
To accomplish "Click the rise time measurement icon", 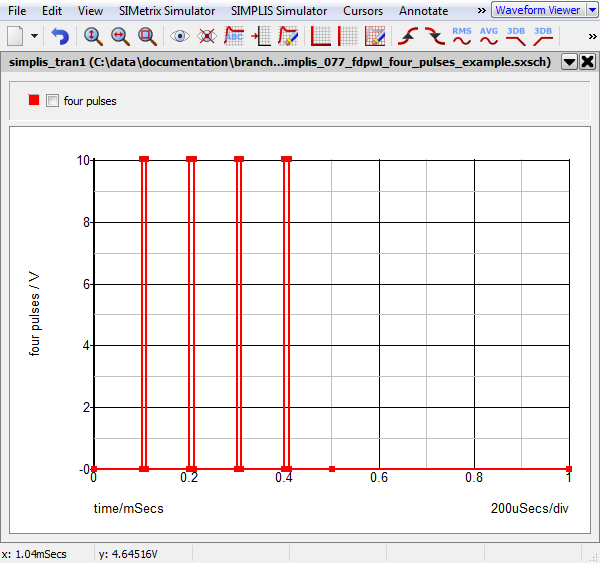I will coord(408,36).
